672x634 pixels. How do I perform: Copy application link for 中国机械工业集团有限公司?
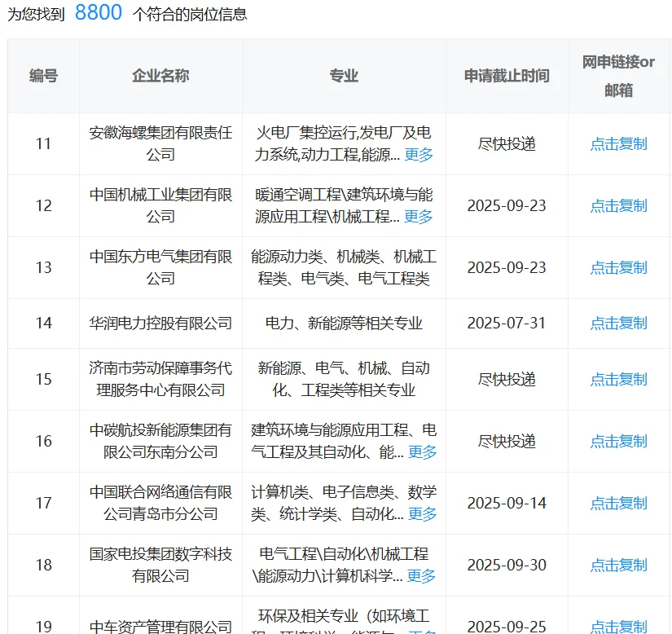(618, 205)
